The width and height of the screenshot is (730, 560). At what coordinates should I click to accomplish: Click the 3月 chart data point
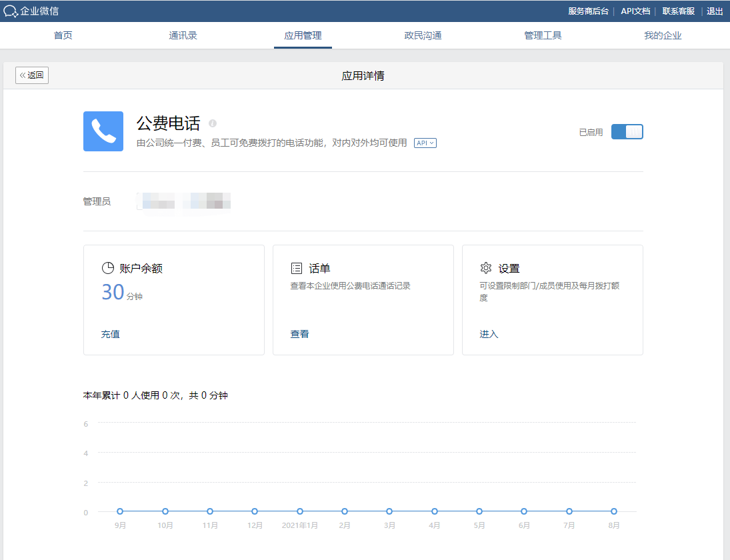(389, 511)
